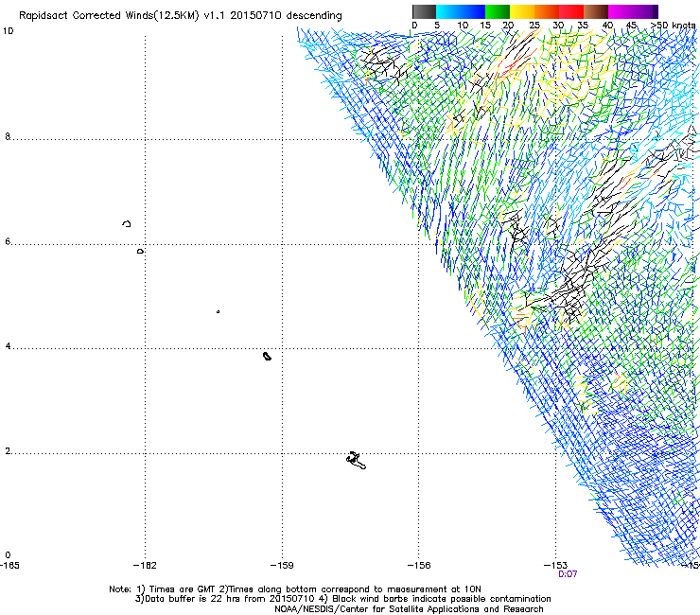Click the yellow 20-25 knots color swatch
Image resolution: width=700 pixels, height=615 pixels.
pyautogui.click(x=522, y=11)
